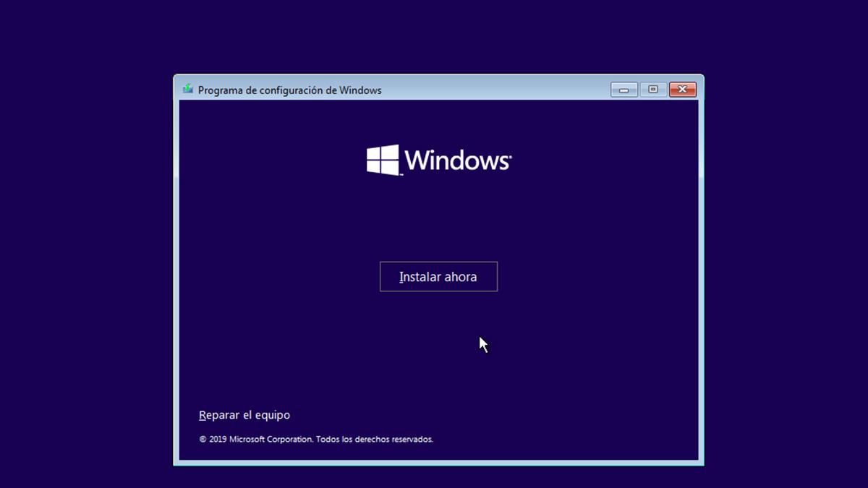This screenshot has width=868, height=488.
Task: Click the 2019 copyright year in footer
Action: coord(217,439)
